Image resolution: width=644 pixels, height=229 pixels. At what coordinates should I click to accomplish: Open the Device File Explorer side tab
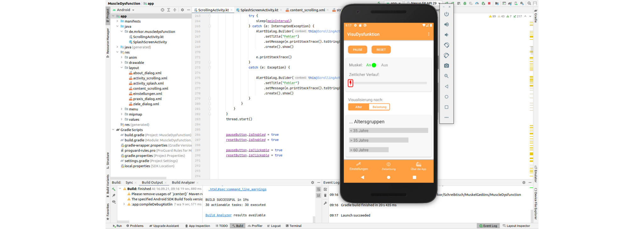pyautogui.click(x=536, y=203)
